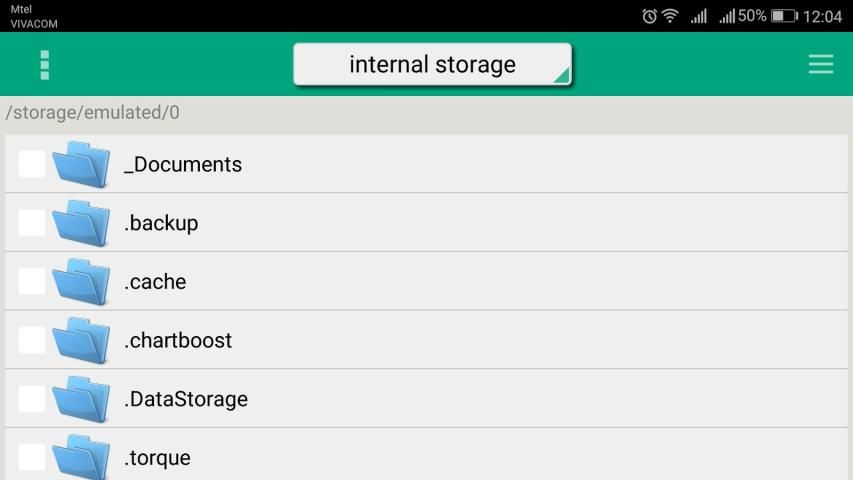Expand the internal storage dropdown
The height and width of the screenshot is (480, 853).
[x=432, y=65]
